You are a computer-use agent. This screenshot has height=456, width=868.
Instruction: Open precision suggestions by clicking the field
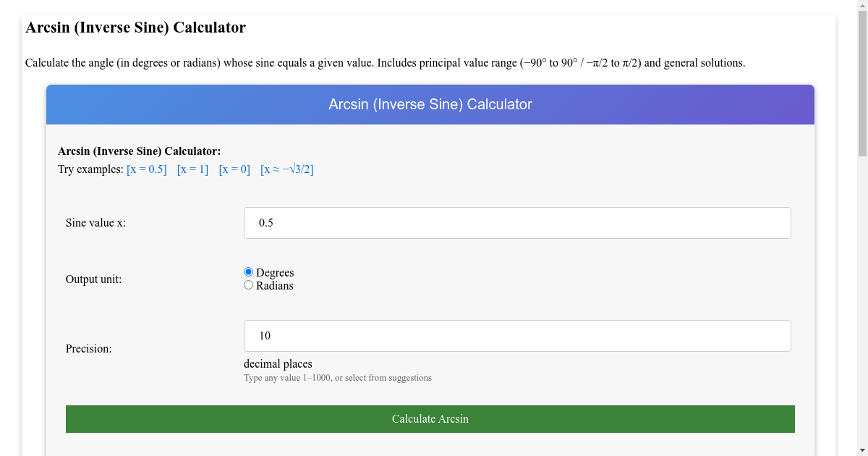click(517, 335)
